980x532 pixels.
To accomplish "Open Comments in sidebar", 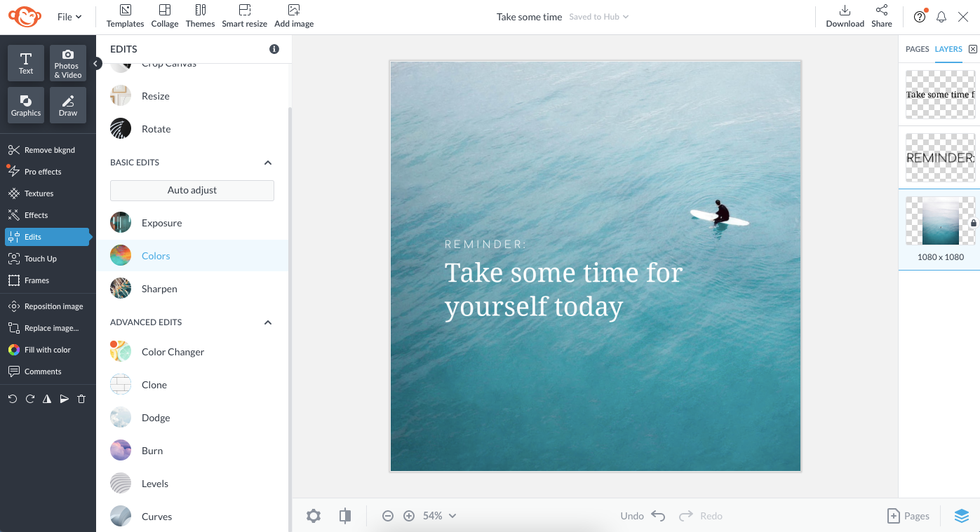I will point(48,371).
